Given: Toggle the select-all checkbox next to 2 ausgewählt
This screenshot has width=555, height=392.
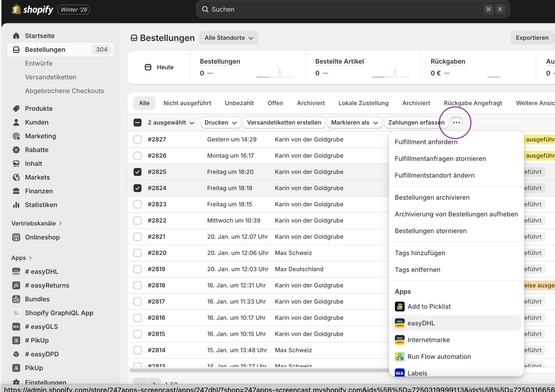Looking at the screenshot, I should 138,123.
